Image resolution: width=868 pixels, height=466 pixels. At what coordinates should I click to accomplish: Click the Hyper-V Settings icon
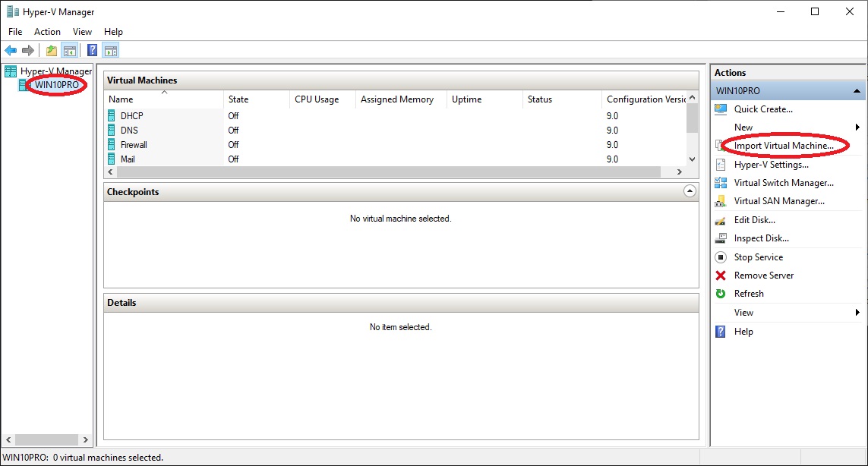[720, 165]
